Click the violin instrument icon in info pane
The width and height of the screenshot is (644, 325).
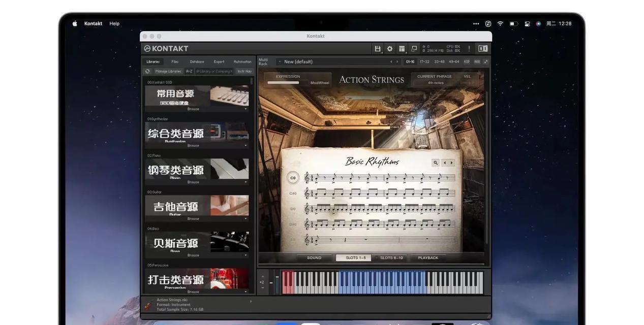click(x=148, y=305)
